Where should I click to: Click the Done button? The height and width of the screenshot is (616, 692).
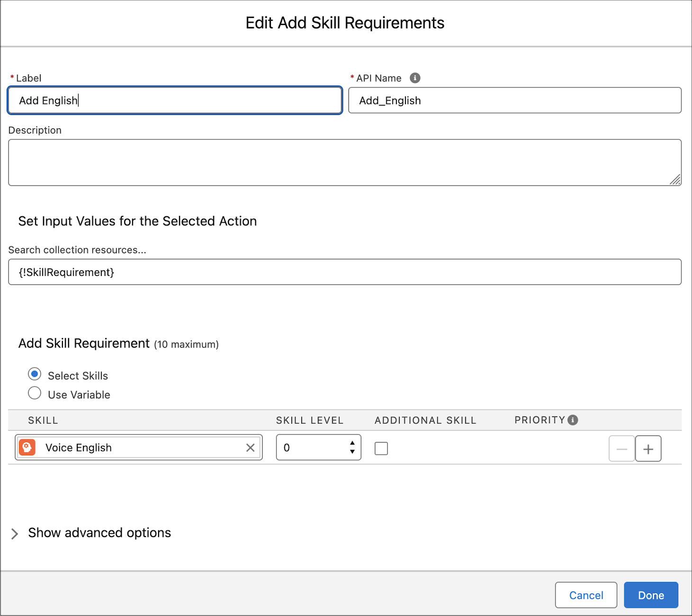[x=651, y=595]
